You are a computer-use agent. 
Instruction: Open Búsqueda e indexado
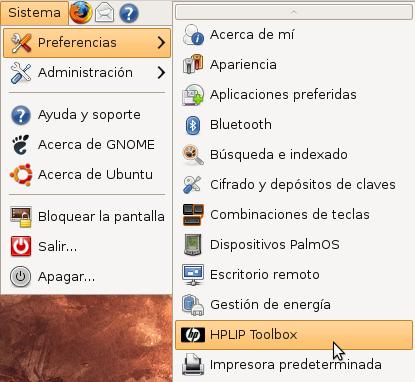click(x=294, y=155)
